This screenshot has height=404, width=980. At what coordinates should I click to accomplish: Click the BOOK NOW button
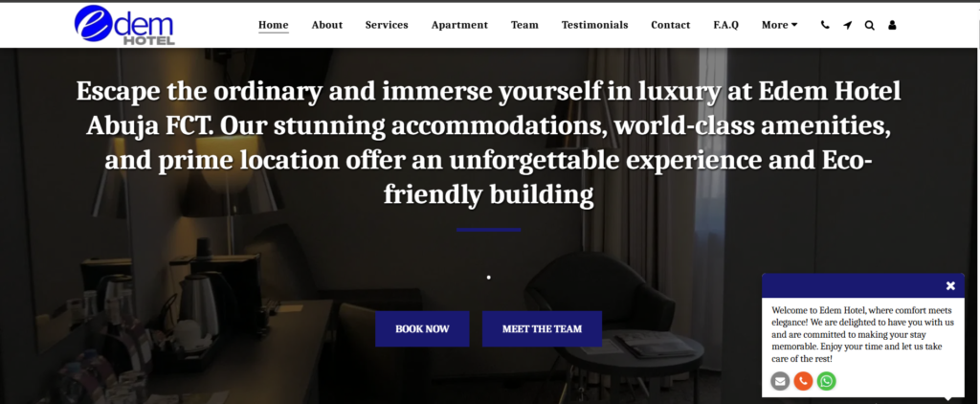coord(422,329)
